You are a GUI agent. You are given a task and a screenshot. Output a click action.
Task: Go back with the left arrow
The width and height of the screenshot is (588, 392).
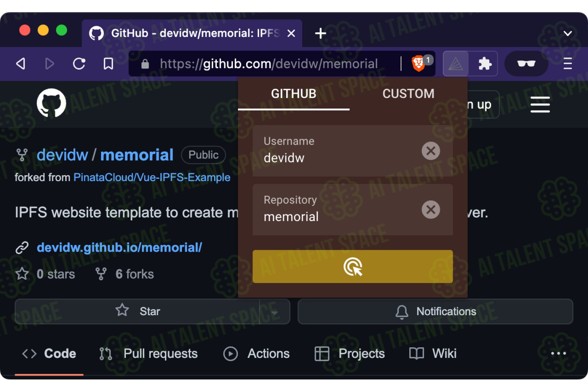(21, 64)
